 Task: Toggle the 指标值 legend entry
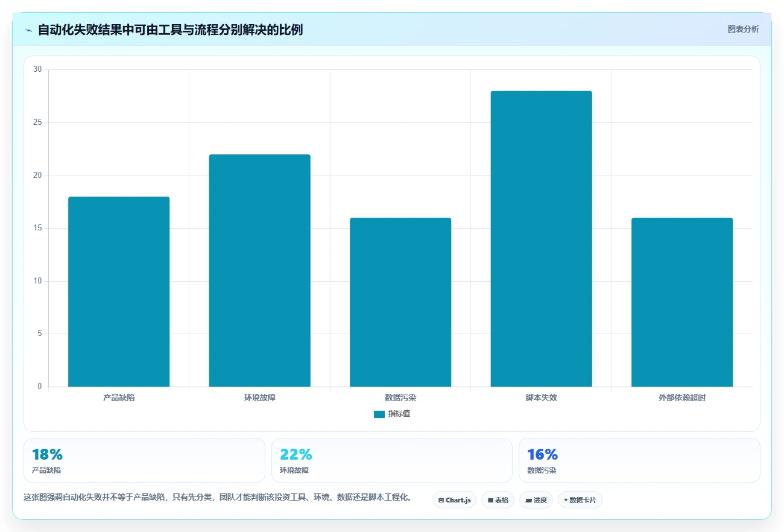pos(392,414)
